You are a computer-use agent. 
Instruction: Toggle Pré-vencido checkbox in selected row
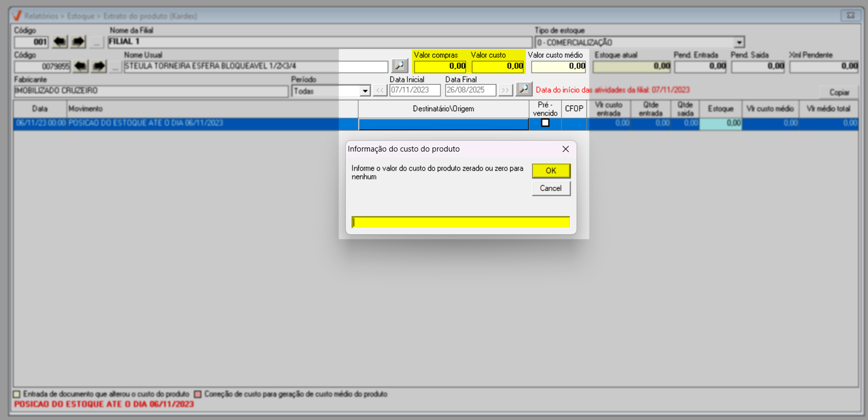pos(545,123)
